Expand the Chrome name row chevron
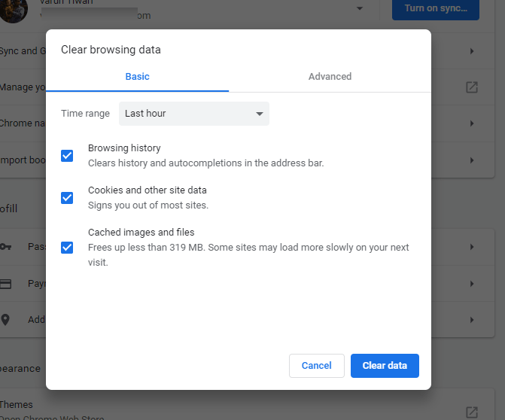This screenshot has height=420, width=505. (x=472, y=123)
